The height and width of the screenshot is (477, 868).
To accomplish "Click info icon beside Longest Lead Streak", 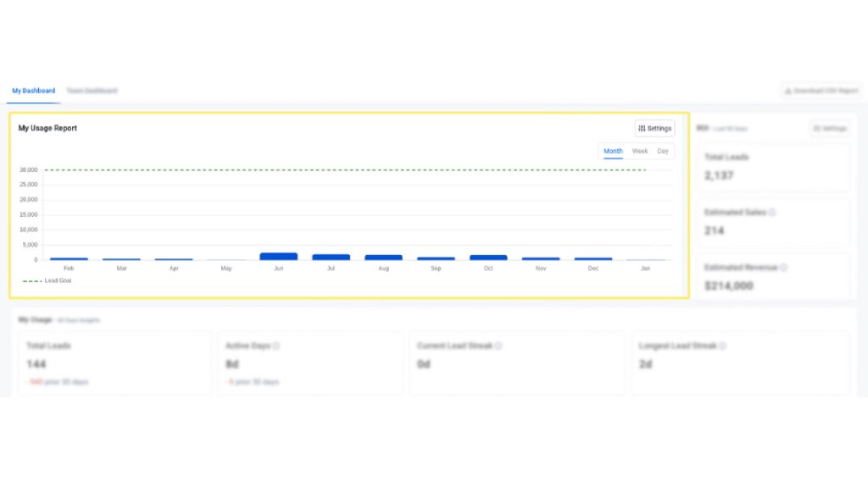I will pyautogui.click(x=723, y=346).
